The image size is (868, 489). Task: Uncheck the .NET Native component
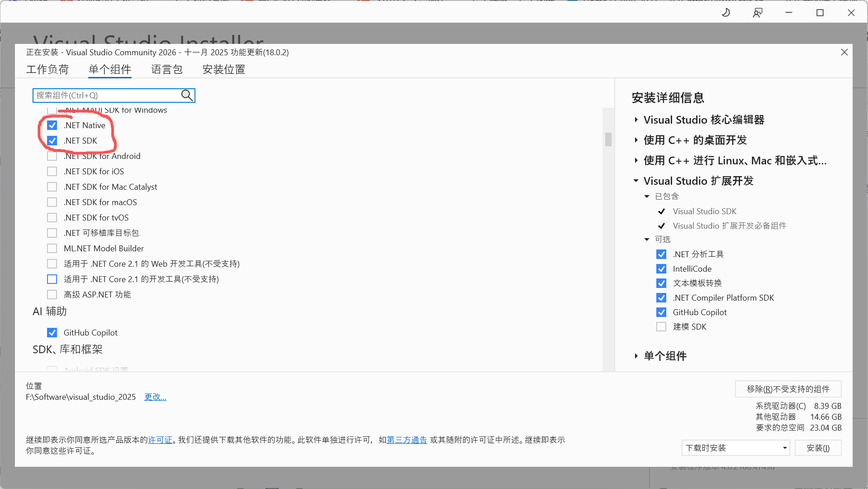pos(52,125)
